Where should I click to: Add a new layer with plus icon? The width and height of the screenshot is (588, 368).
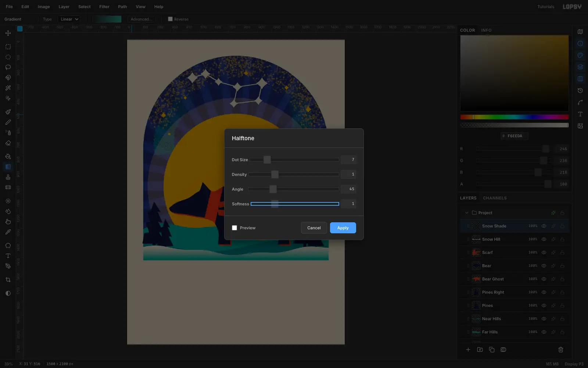[468, 350]
